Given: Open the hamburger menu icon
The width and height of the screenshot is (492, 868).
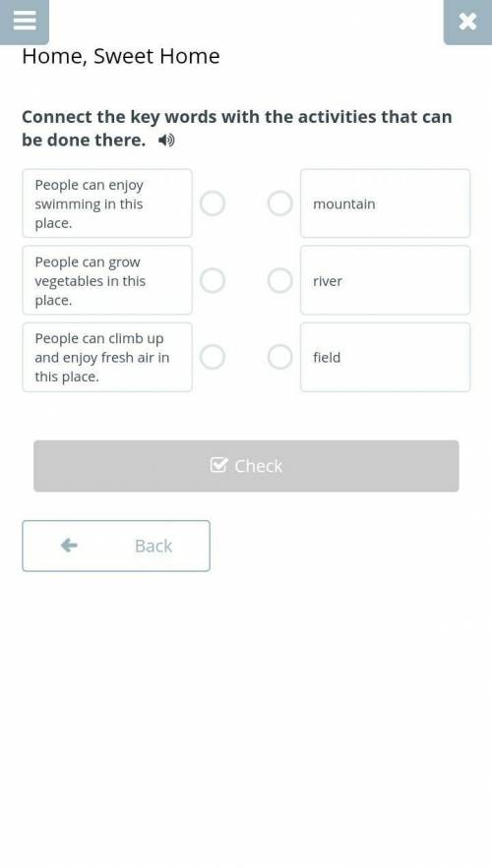Looking at the screenshot, I should pyautogui.click(x=25, y=21).
